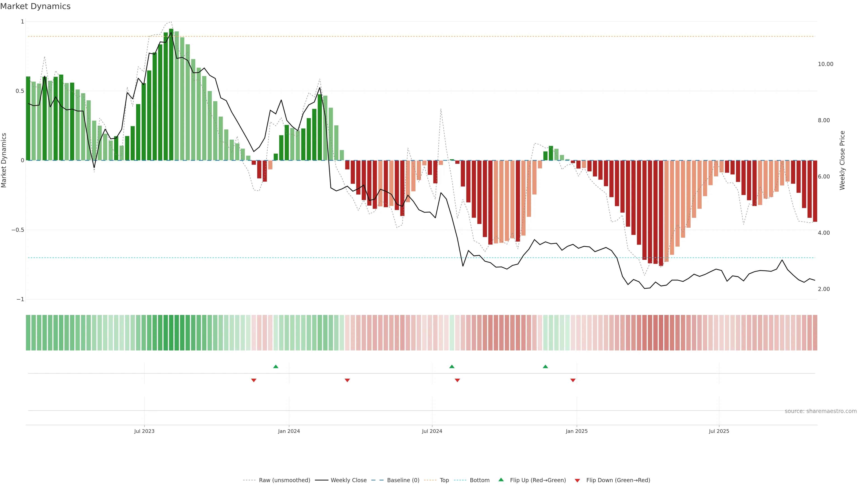Click the green Flip Up triangle before Jan 2024
The height and width of the screenshot is (488, 868).
click(276, 366)
